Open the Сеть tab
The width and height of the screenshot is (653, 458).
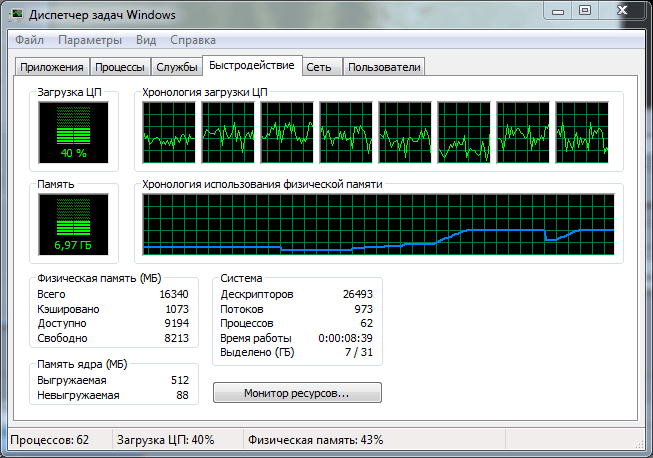pos(320,67)
